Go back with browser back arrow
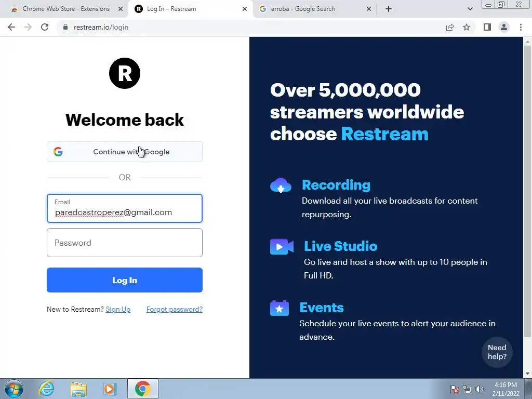This screenshot has height=399, width=532. (11, 27)
